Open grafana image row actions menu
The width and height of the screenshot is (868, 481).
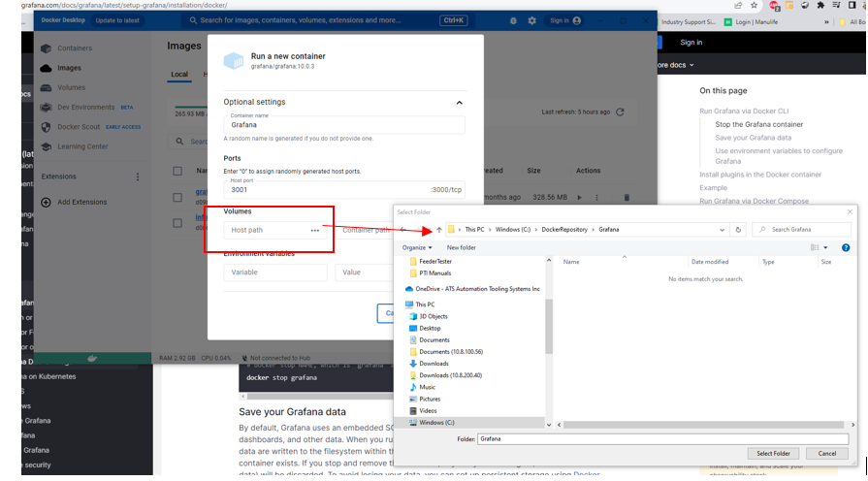coord(596,198)
